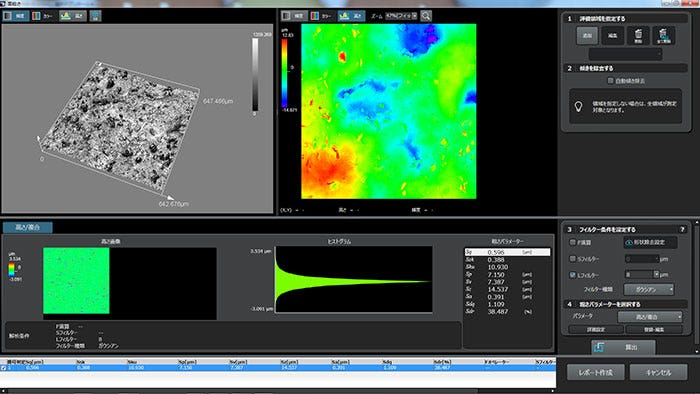Click the highlighted blue results table row
700x394 pixels.
[278, 368]
